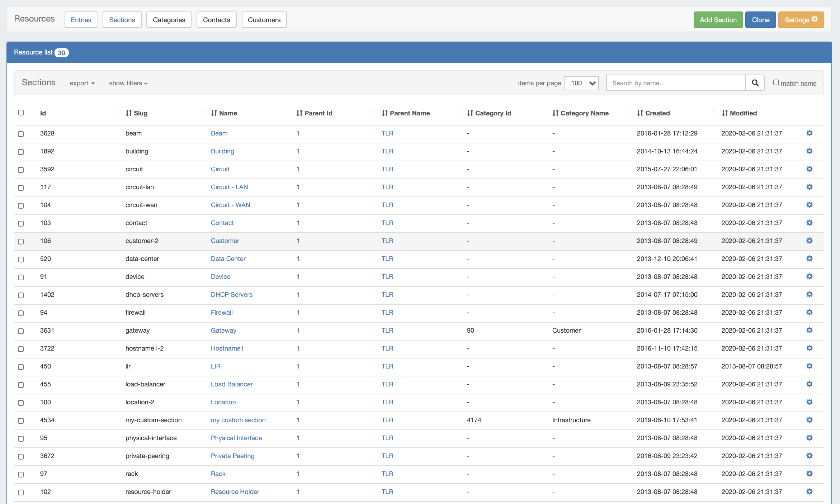The image size is (840, 504).
Task: Enable the match name checkbox
Action: coord(776,82)
